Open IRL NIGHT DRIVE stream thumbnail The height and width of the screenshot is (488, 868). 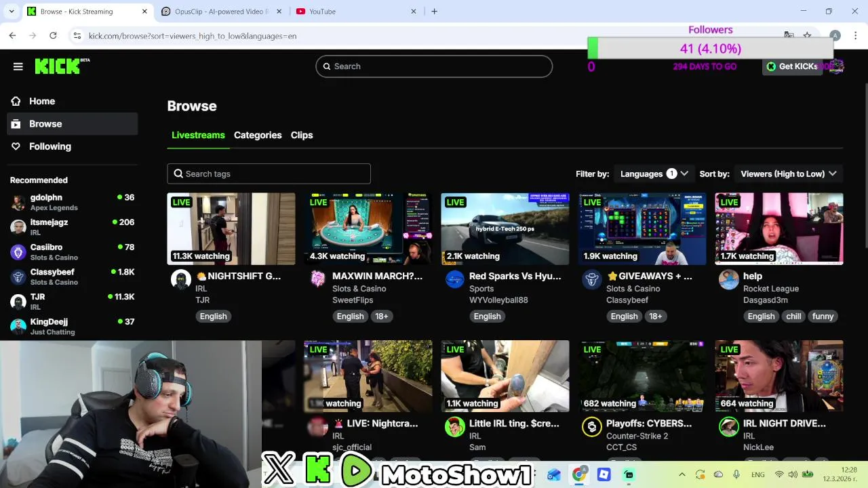(779, 376)
